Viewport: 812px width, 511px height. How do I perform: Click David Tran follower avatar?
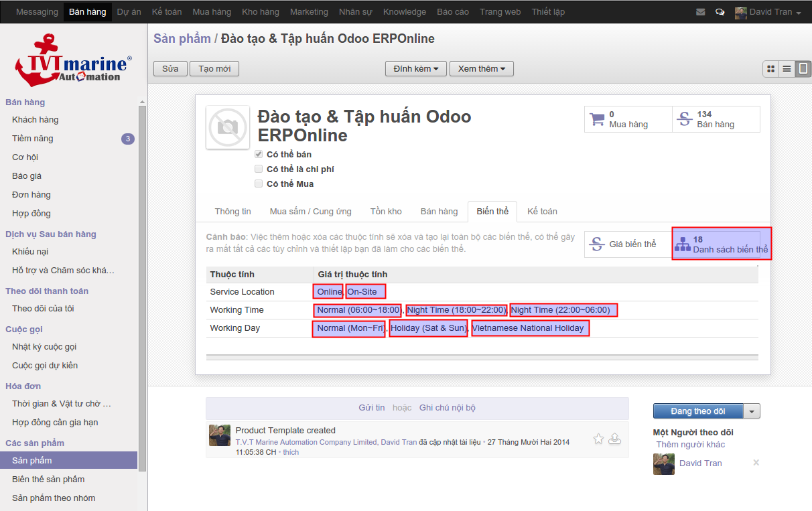[664, 463]
